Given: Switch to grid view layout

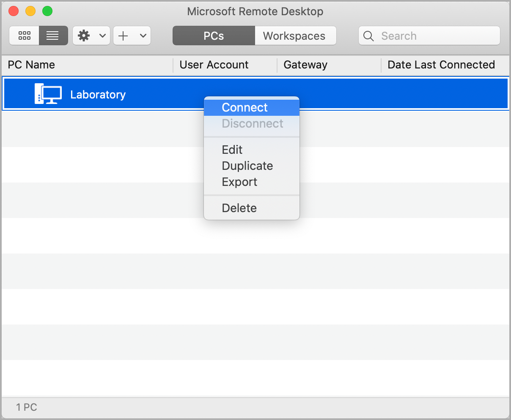Looking at the screenshot, I should (24, 36).
